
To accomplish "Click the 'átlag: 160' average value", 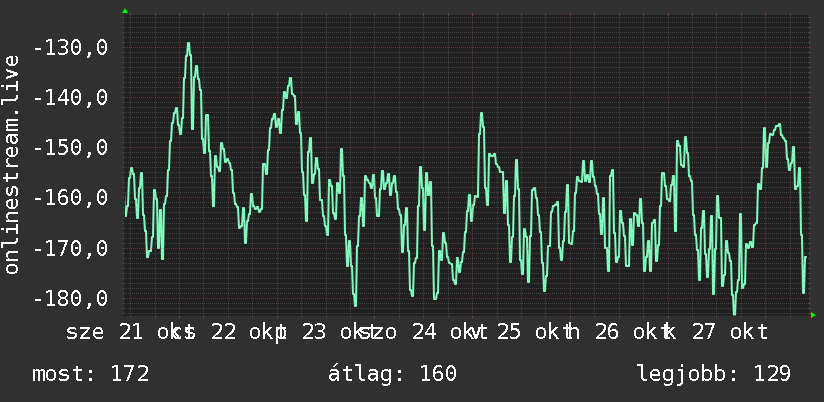I will (392, 374).
